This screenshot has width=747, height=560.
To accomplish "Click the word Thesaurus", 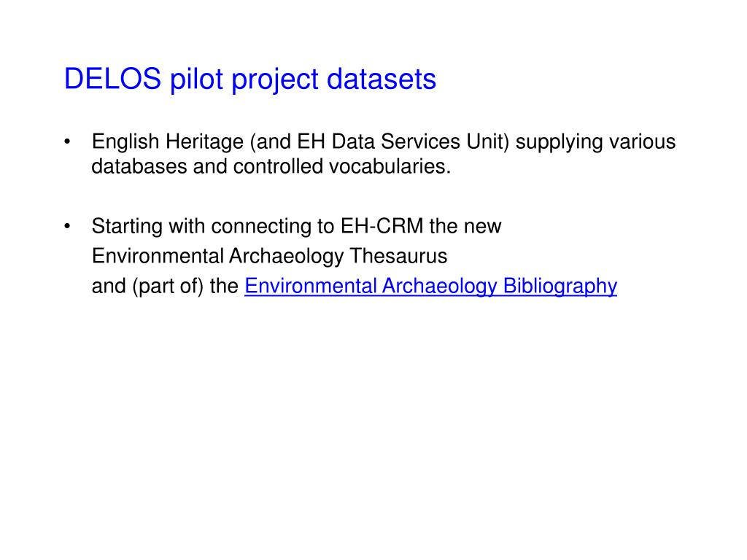I will (398, 256).
